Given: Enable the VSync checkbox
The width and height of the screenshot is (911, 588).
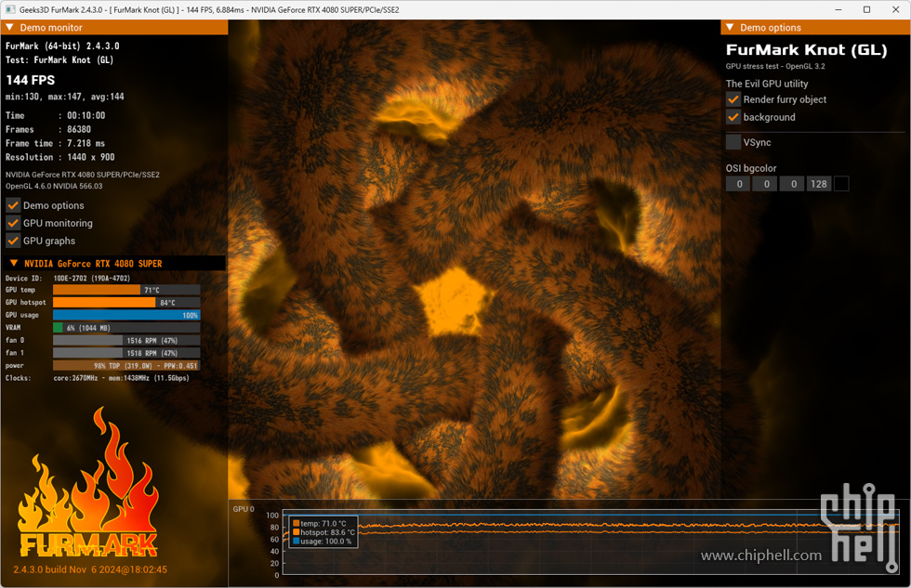Looking at the screenshot, I should click(733, 142).
